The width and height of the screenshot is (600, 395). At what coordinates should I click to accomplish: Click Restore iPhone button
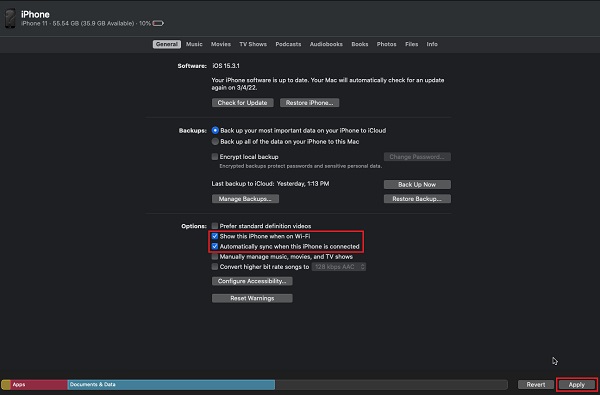pyautogui.click(x=310, y=103)
